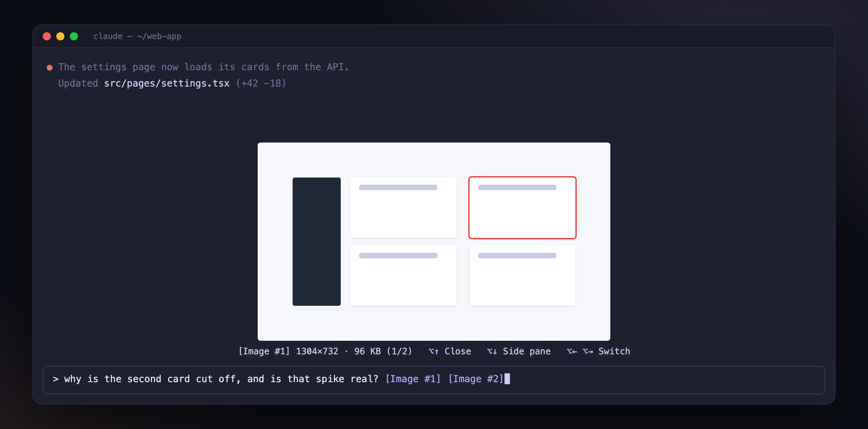
Task: Click the option-right arrow shortcut icon
Action: (x=588, y=351)
